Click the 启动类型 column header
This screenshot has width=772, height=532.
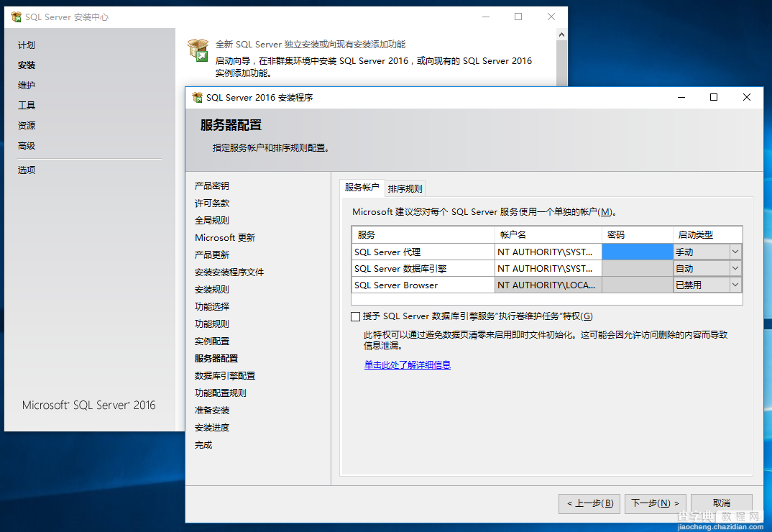pyautogui.click(x=707, y=235)
